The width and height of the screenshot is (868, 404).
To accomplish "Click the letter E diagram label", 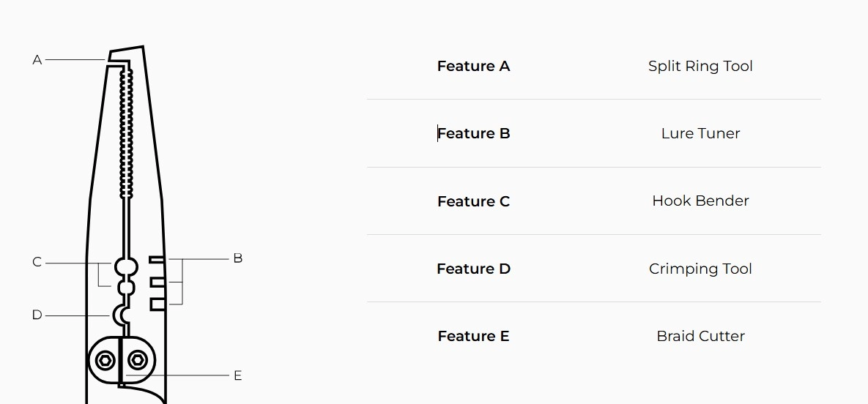I will [x=237, y=375].
